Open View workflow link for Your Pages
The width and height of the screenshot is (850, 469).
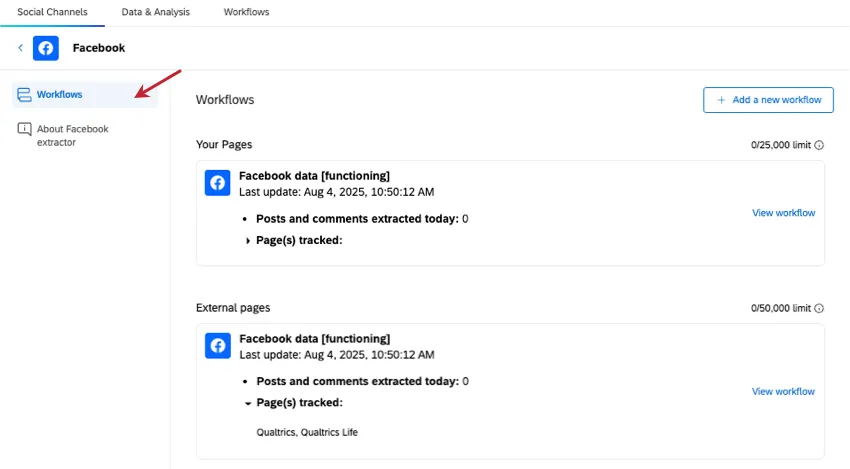click(783, 213)
